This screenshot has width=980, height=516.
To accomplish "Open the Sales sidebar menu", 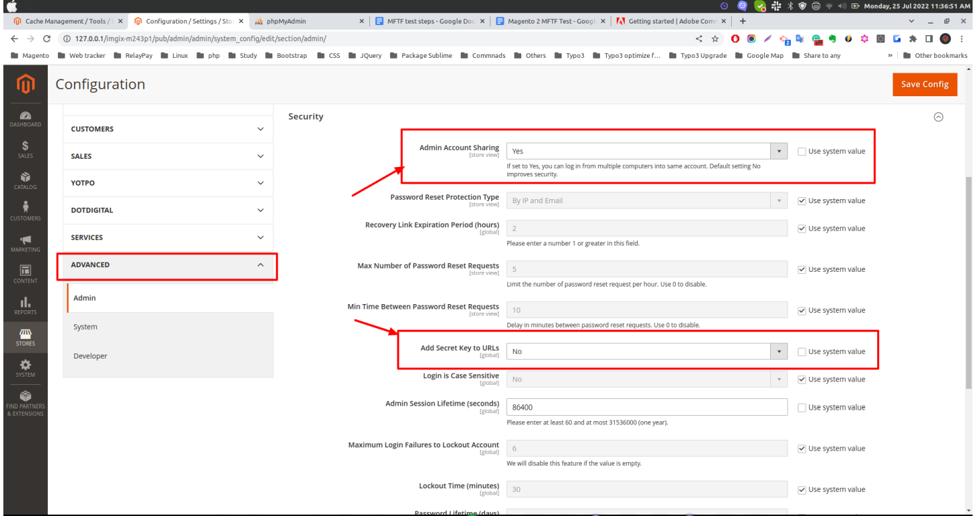I will click(25, 150).
